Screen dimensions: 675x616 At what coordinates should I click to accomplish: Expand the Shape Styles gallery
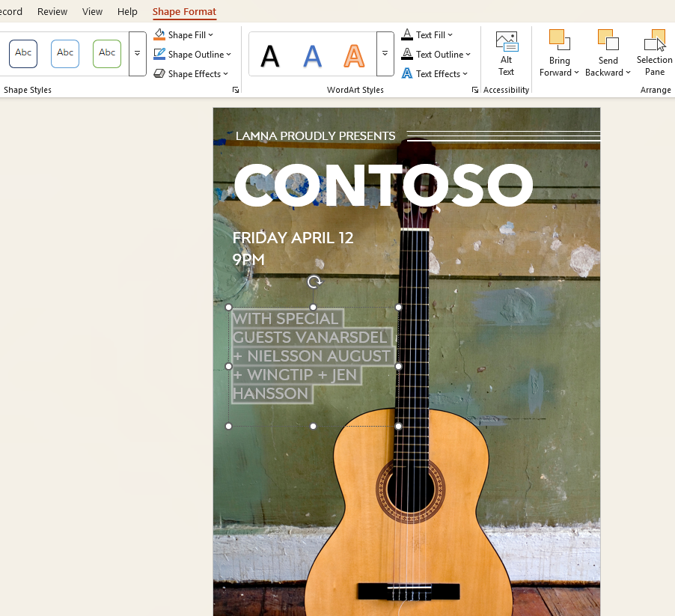(x=137, y=53)
